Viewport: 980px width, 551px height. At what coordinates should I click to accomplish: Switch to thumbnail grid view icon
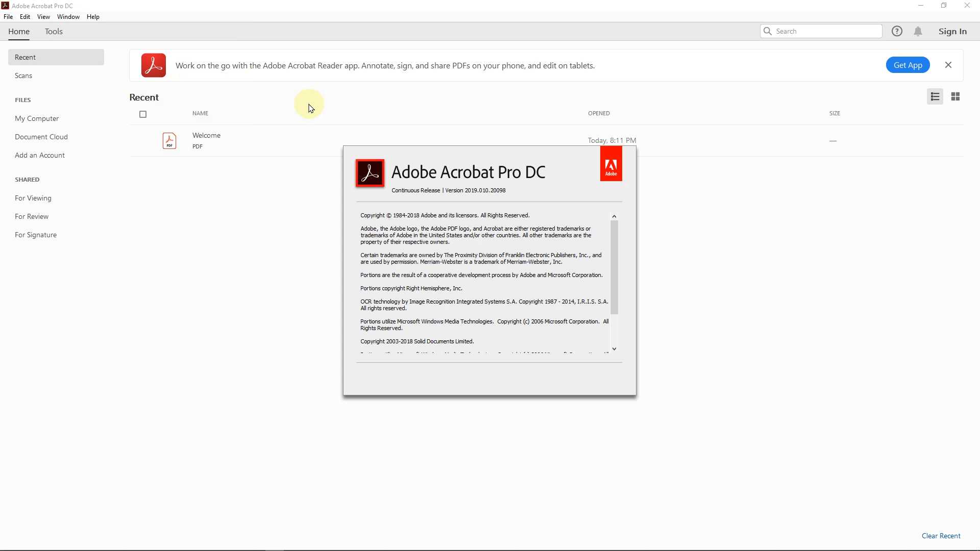[x=955, y=96]
